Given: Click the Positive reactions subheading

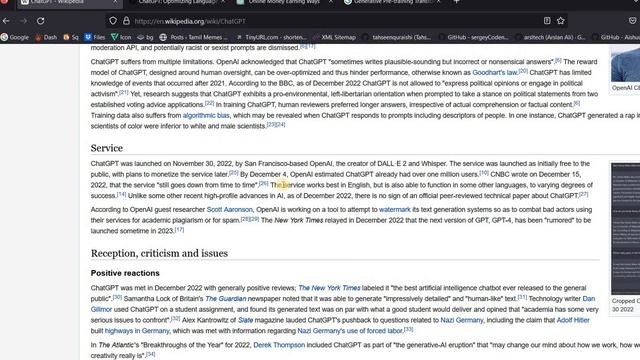Looking at the screenshot, I should (125, 273).
